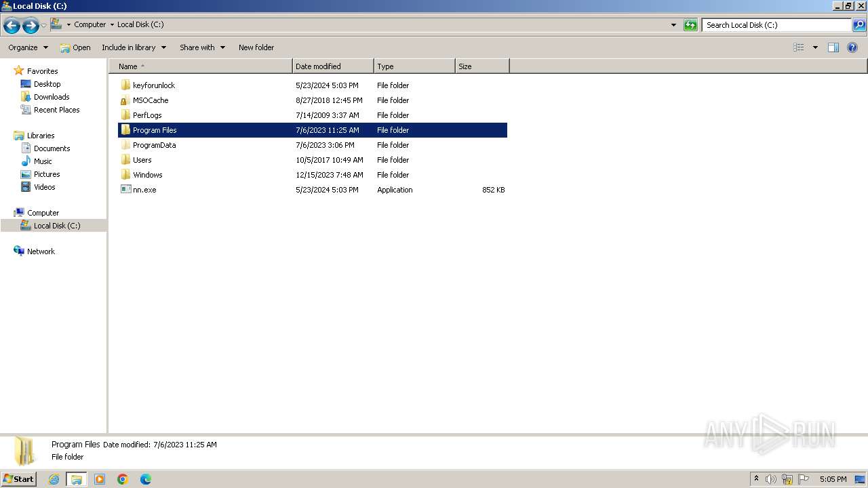The width and height of the screenshot is (868, 488).
Task: Open Downloads in Favorites
Action: coord(52,97)
